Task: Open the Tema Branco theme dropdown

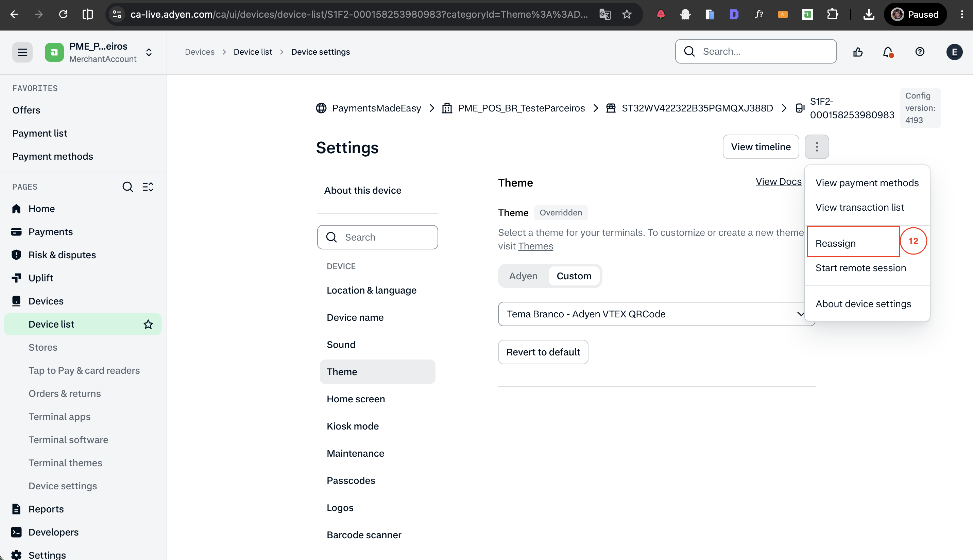Action: (656, 314)
